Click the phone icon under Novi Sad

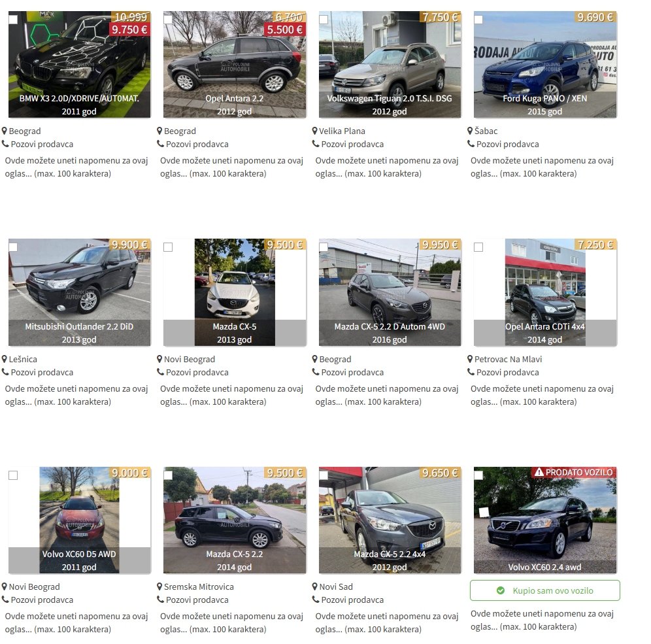316,600
